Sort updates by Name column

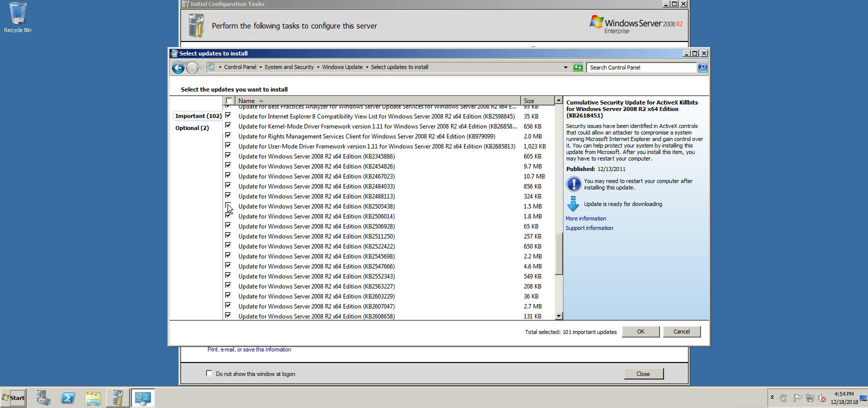[377, 100]
